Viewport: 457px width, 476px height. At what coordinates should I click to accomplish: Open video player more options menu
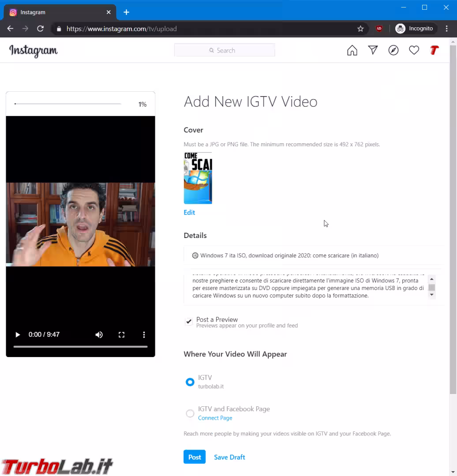click(x=144, y=335)
